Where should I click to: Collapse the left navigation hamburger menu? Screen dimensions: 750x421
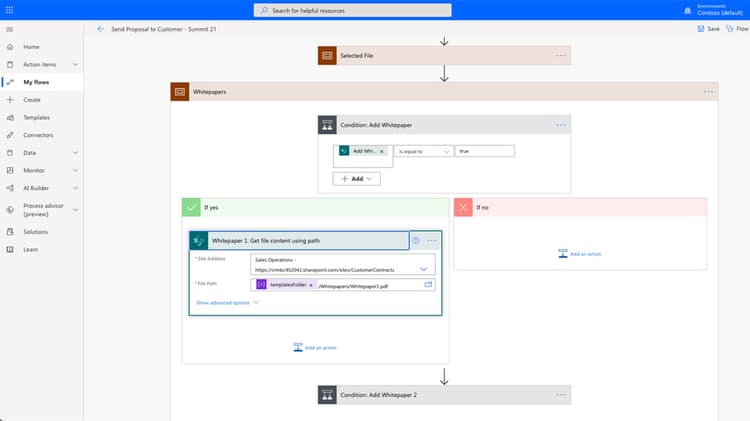(10, 29)
